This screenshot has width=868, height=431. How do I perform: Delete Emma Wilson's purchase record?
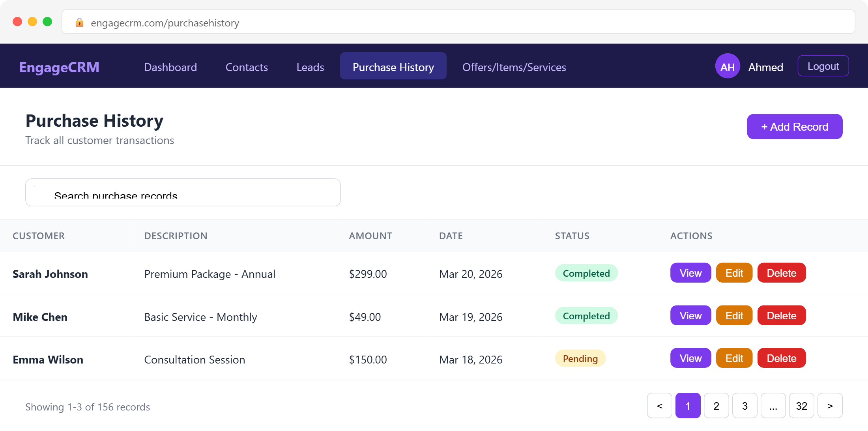(x=781, y=358)
